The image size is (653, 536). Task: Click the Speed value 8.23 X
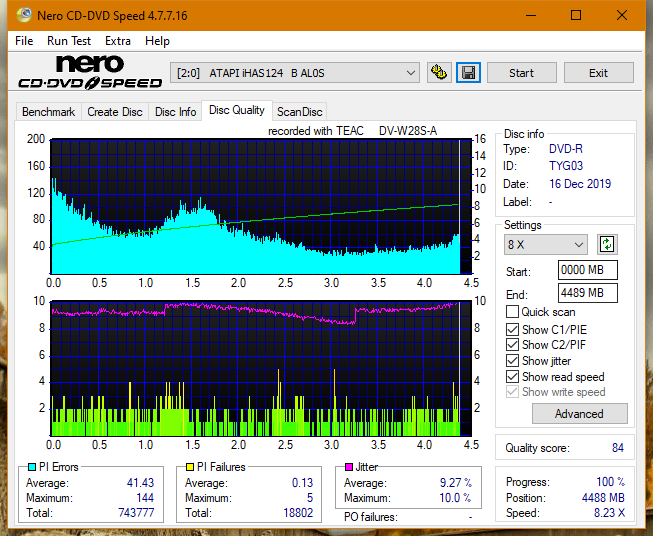pos(609,512)
